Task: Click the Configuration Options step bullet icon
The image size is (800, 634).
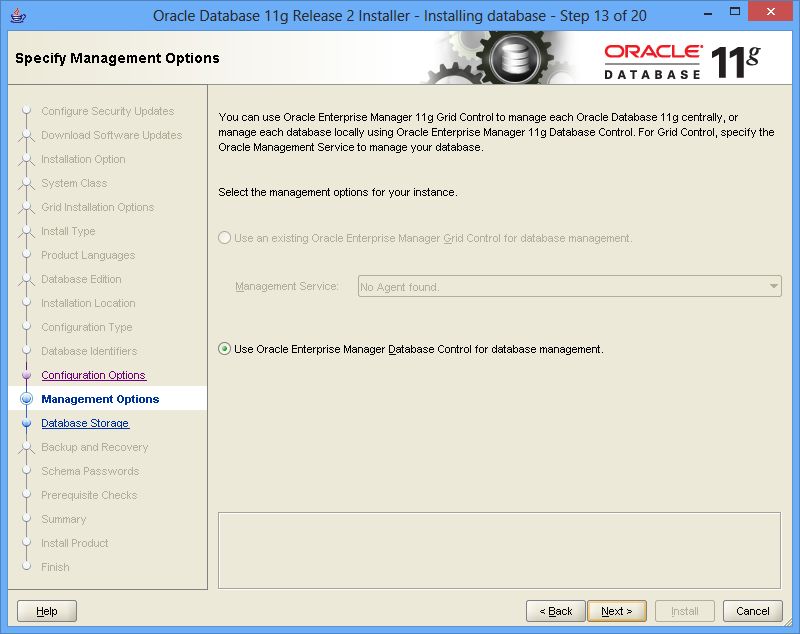Action: (x=27, y=375)
